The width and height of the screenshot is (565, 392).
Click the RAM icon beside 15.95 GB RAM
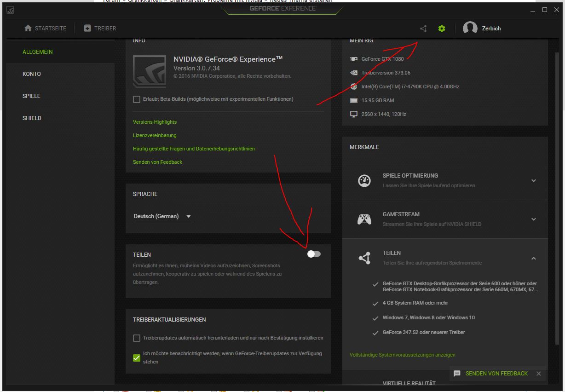(x=354, y=100)
